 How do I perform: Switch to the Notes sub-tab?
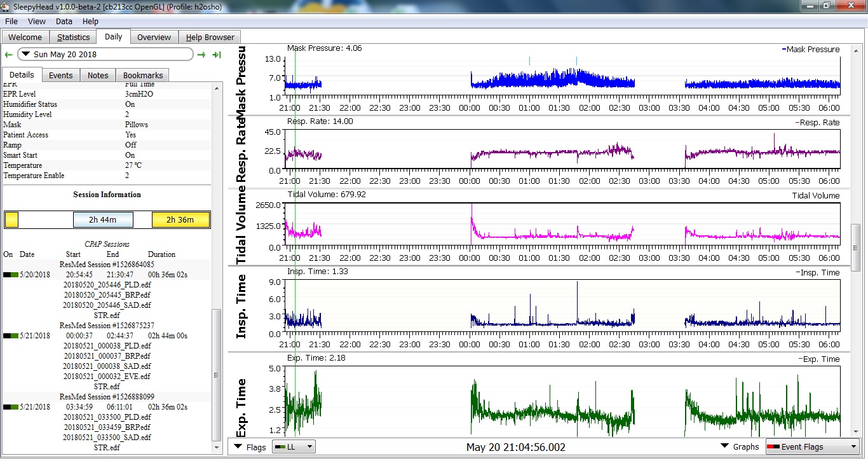98,75
